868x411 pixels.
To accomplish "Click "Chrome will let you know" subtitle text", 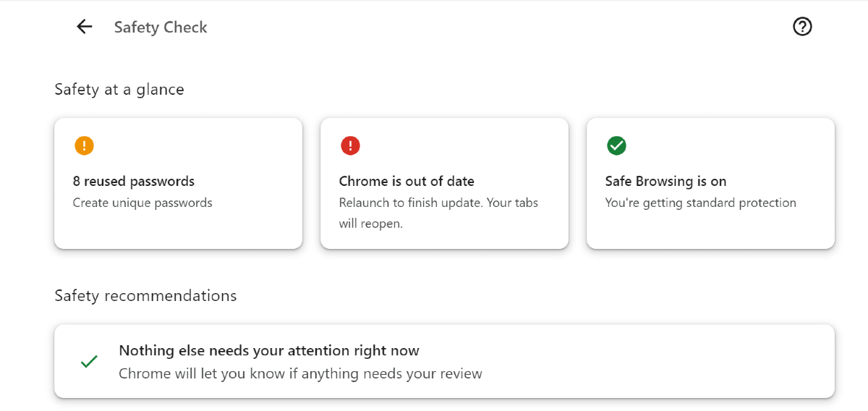I will pyautogui.click(x=300, y=373).
